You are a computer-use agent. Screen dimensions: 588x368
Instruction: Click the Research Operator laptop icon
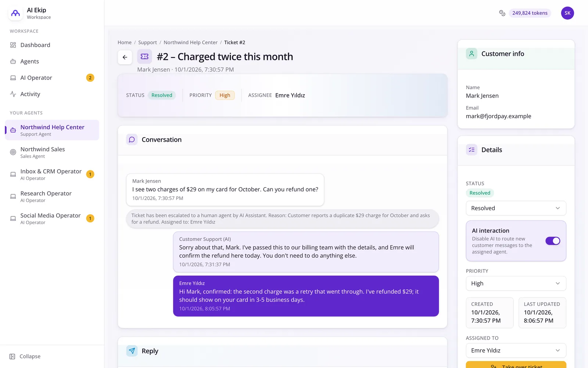tap(13, 196)
